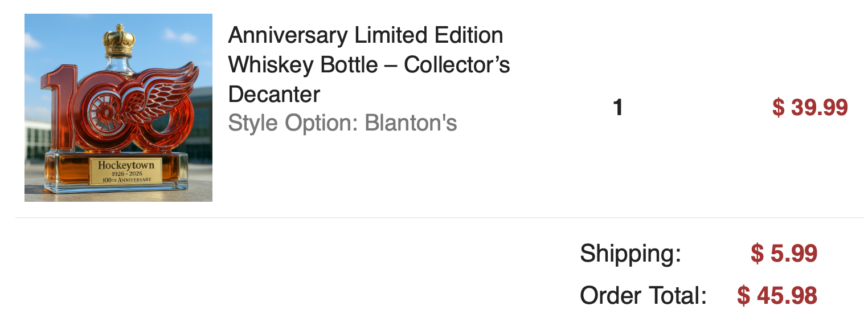Click the 'Whiskey Bottle – Collector's' title line

369,65
